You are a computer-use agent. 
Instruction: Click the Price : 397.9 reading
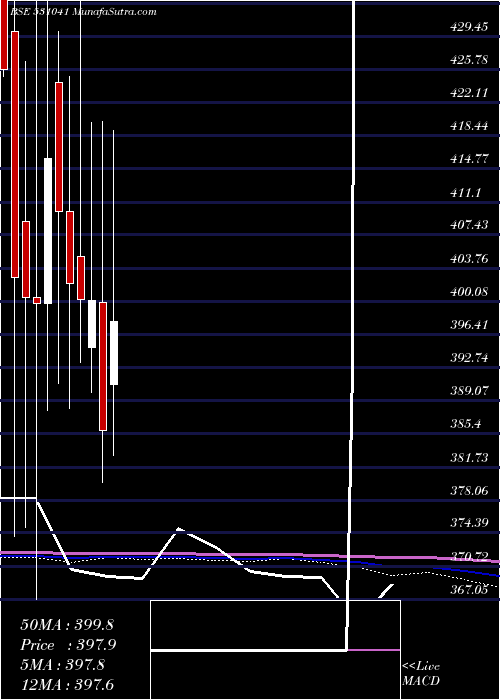pyautogui.click(x=67, y=645)
